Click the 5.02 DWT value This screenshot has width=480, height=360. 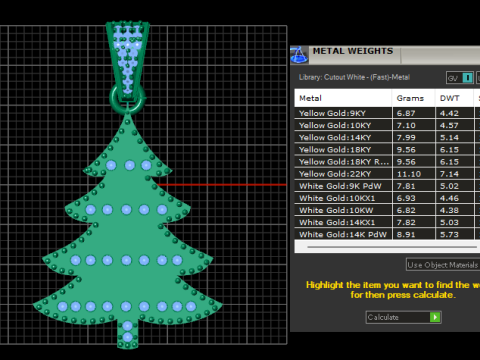(449, 186)
